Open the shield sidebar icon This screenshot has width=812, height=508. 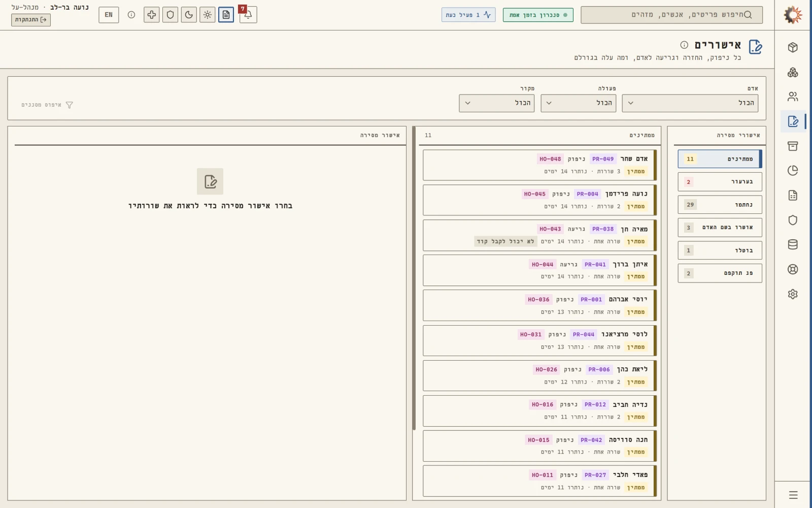click(x=793, y=220)
